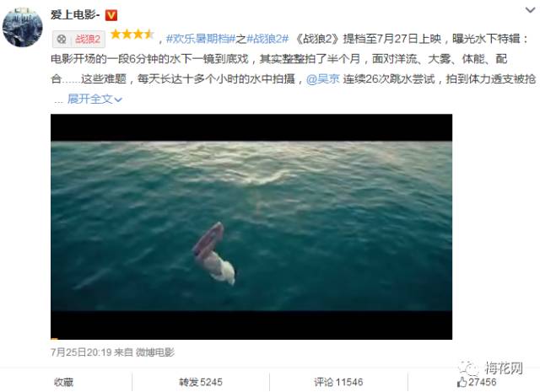Click the 27456 like count
540x392 pixels.
482,382
